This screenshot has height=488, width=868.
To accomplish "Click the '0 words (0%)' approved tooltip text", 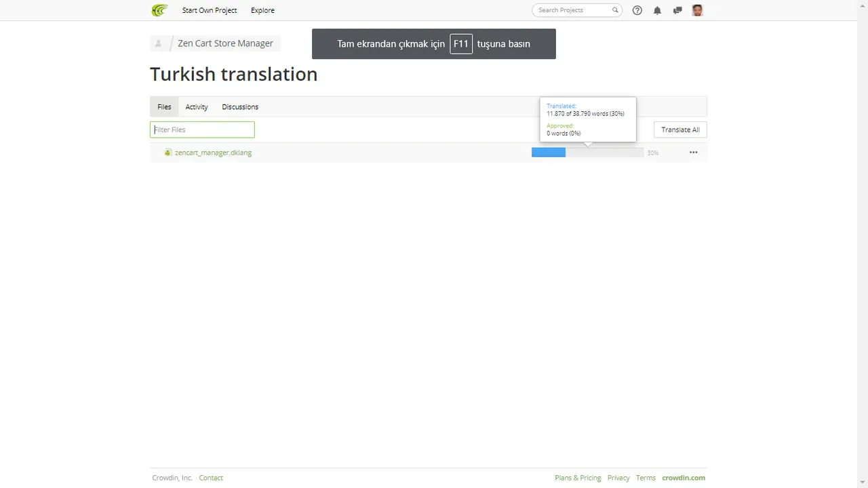I will [x=564, y=134].
